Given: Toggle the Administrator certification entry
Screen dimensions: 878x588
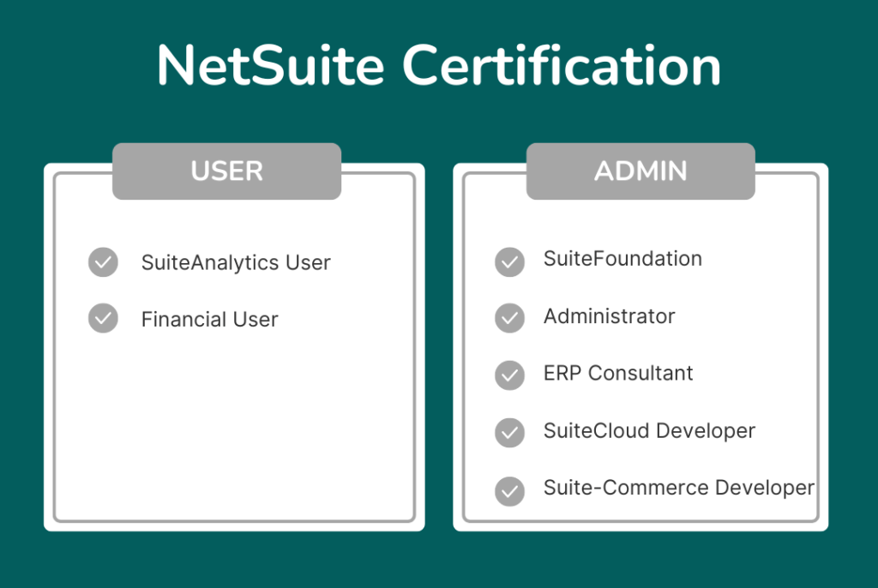Looking at the screenshot, I should (609, 317).
